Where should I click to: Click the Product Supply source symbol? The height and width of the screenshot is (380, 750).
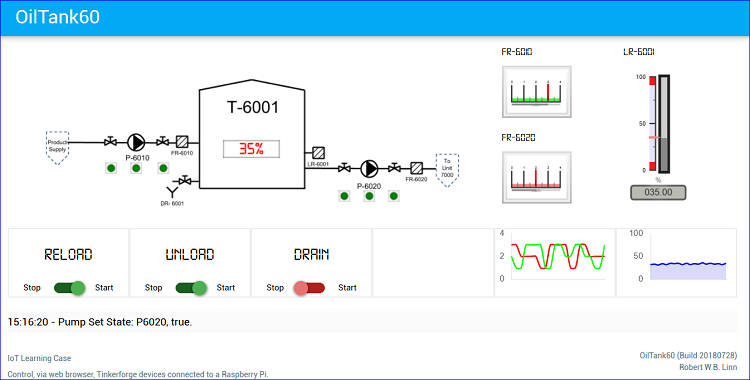click(x=57, y=148)
